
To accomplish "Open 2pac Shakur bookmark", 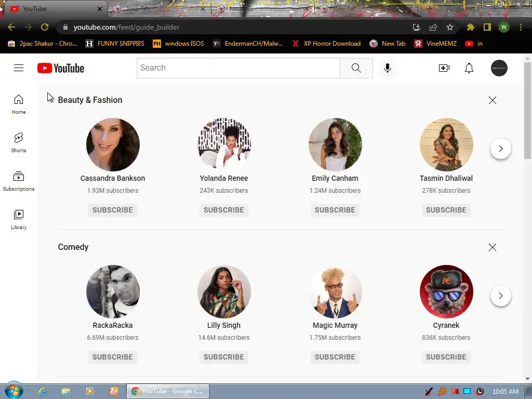I will (x=43, y=44).
